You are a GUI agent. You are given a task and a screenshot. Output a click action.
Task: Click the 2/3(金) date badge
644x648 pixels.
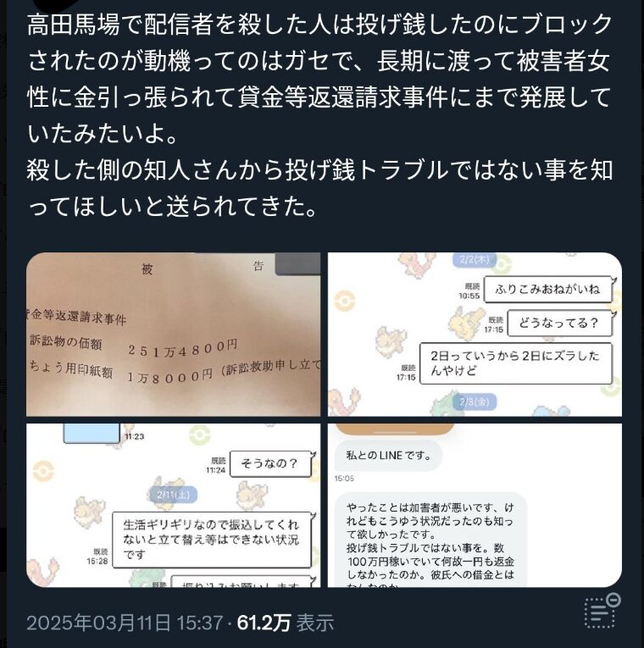pos(475,402)
